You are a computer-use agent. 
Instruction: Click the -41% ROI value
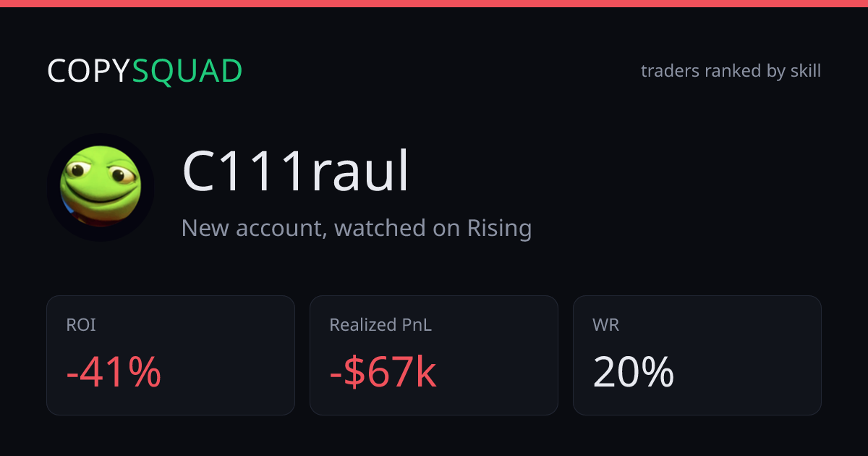114,372
